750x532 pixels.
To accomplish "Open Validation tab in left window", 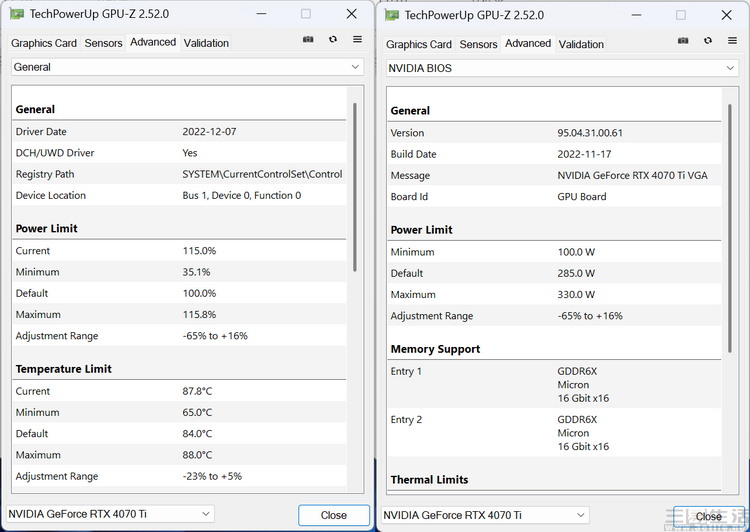I will (x=206, y=43).
